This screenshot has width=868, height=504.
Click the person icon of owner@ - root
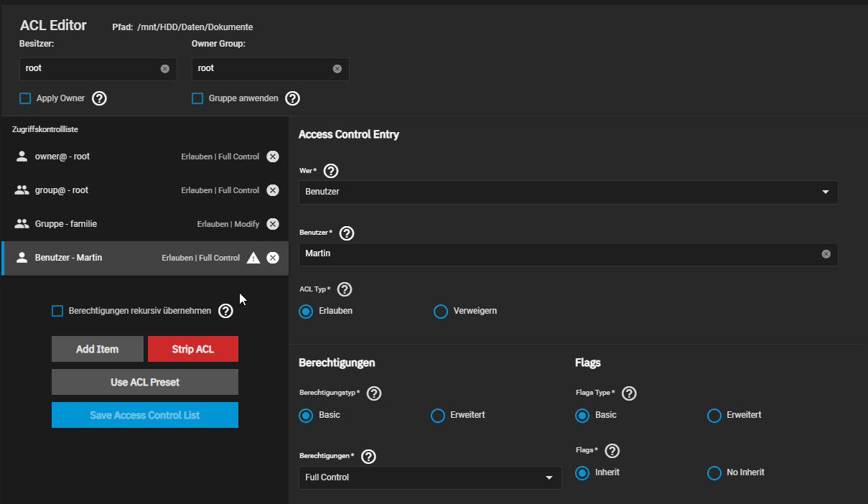pos(22,157)
